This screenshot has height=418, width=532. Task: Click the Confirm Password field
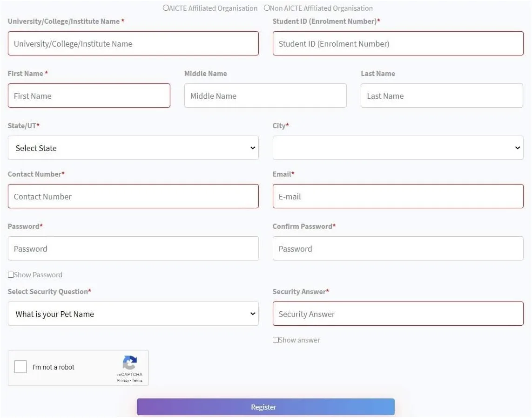(x=398, y=248)
